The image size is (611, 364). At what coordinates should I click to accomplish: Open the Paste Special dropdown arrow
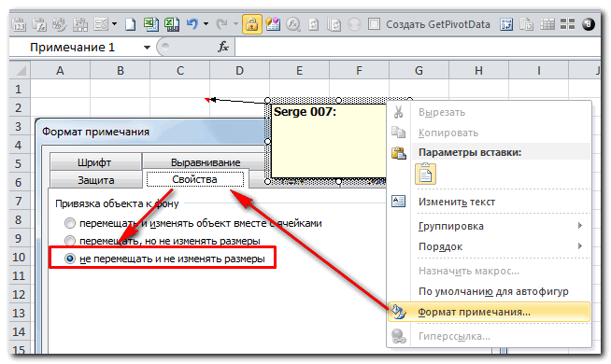pos(115,24)
